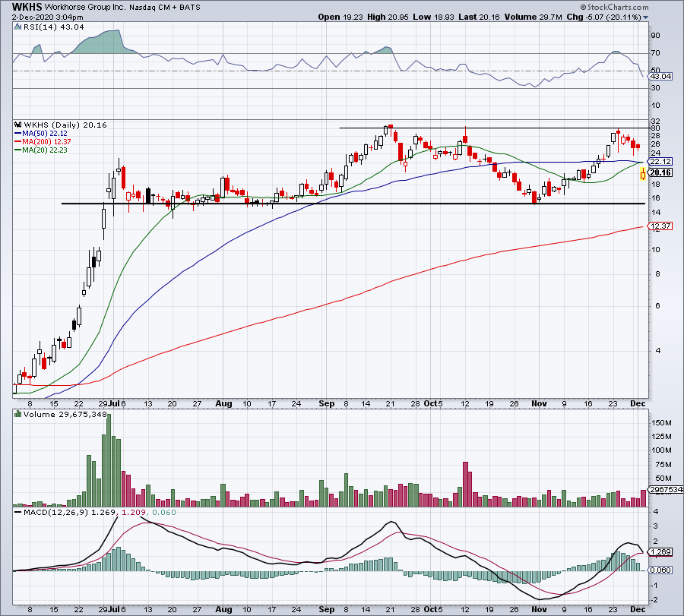Image resolution: width=684 pixels, height=616 pixels.
Task: Click the Volume 29.7M header value
Action: (x=533, y=17)
